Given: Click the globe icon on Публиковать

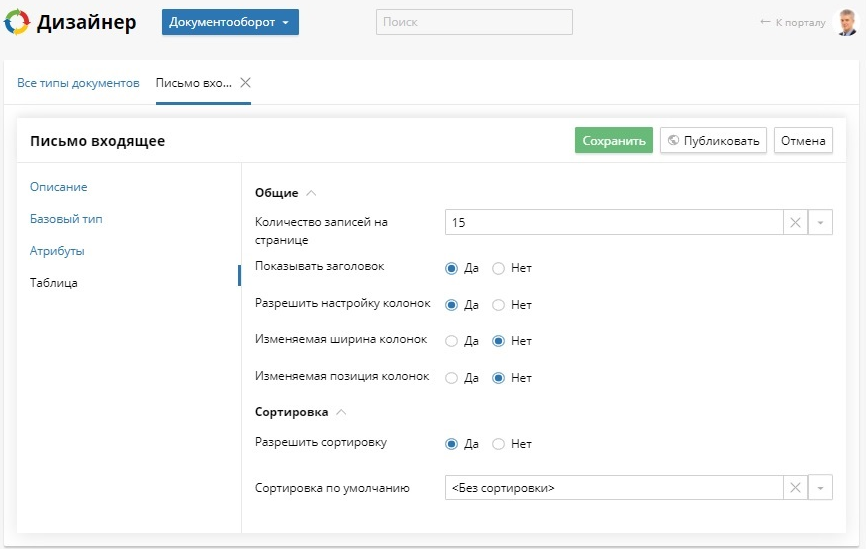Looking at the screenshot, I should click(x=673, y=141).
